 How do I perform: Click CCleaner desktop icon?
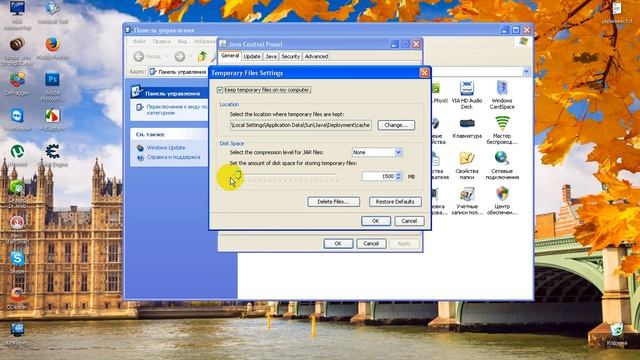click(17, 298)
